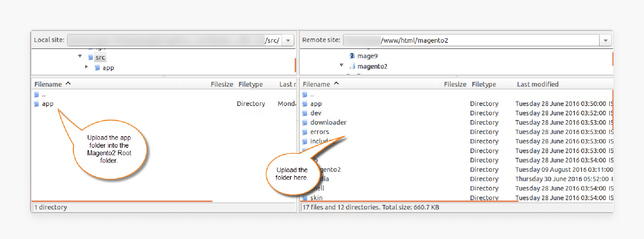This screenshot has width=644, height=239.
Task: Select downloader folder in remote list
Action: (328, 122)
